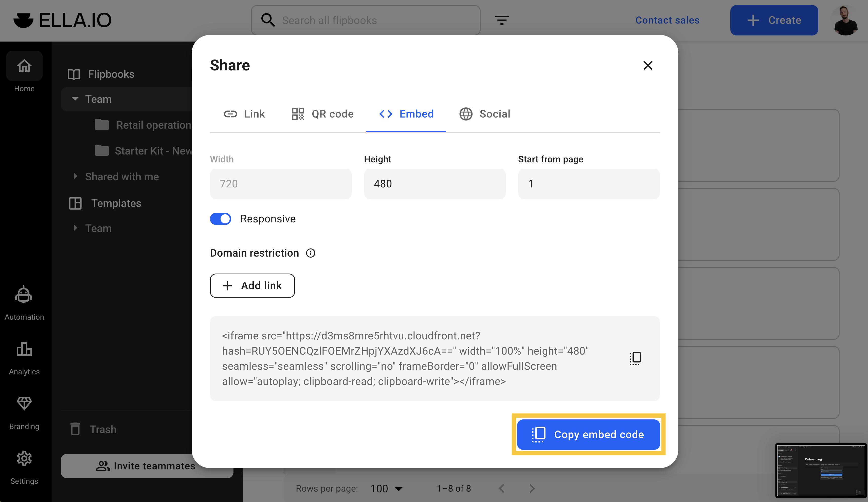Viewport: 868px width, 502px height.
Task: Go to the next page of rows
Action: click(x=532, y=488)
